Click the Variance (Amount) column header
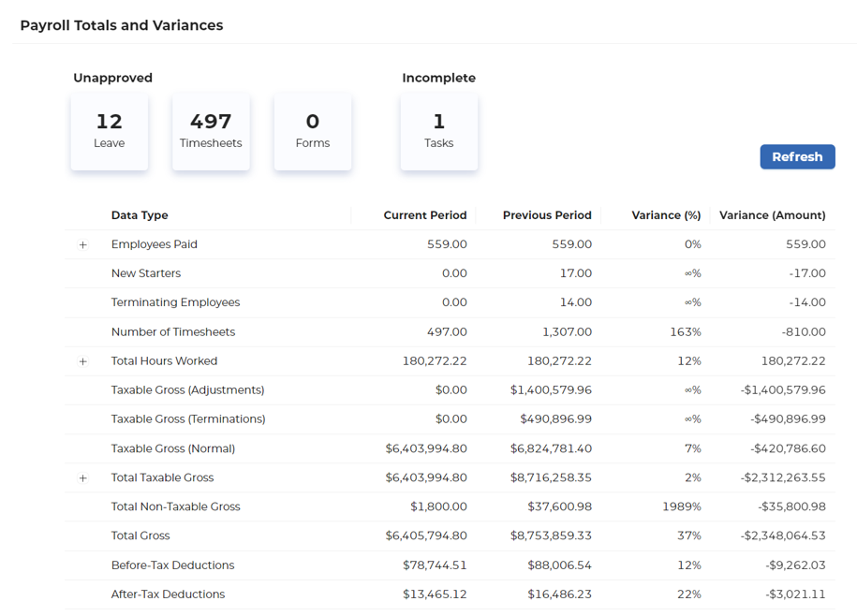The image size is (857, 616). [772, 215]
